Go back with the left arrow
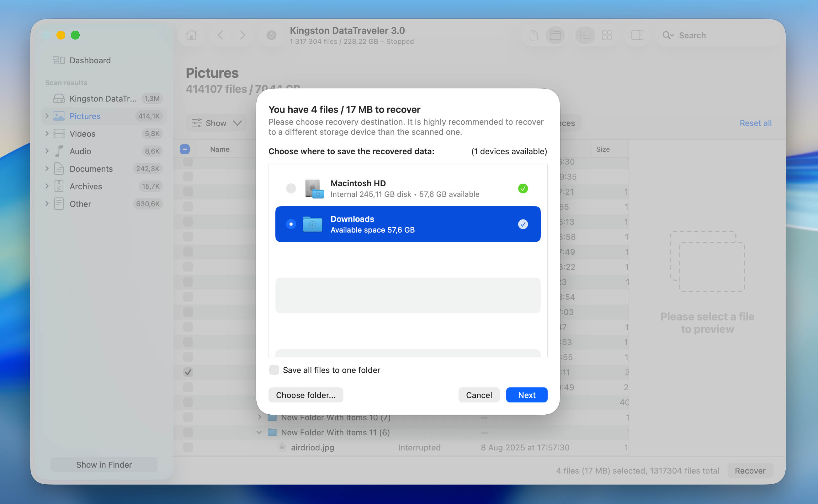This screenshot has width=818, height=504. (220, 35)
